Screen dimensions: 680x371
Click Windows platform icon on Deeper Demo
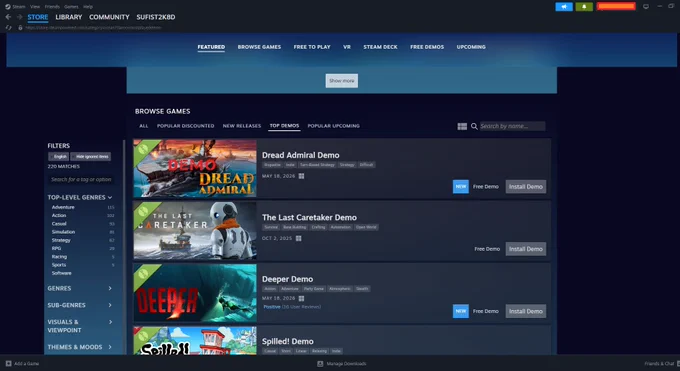click(x=301, y=299)
